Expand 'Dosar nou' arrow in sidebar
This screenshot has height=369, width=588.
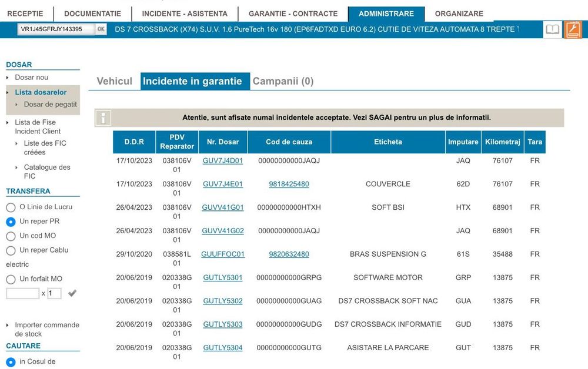(x=8, y=78)
